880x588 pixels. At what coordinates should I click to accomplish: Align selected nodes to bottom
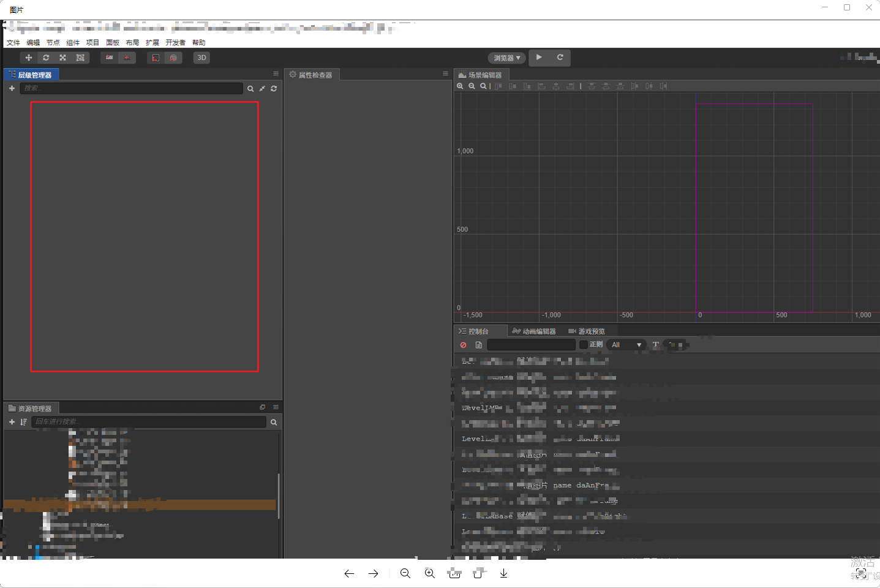pos(527,86)
